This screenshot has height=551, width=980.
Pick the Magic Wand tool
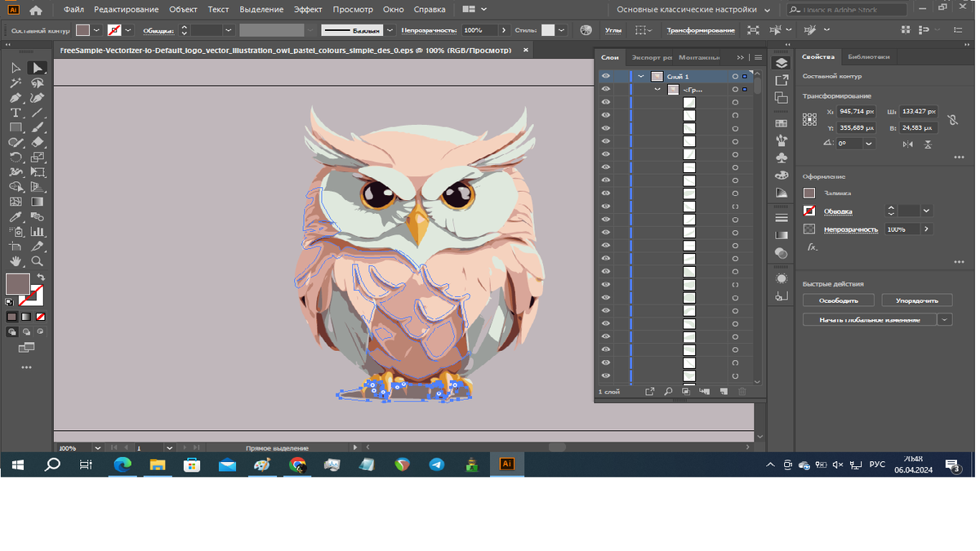pyautogui.click(x=16, y=83)
